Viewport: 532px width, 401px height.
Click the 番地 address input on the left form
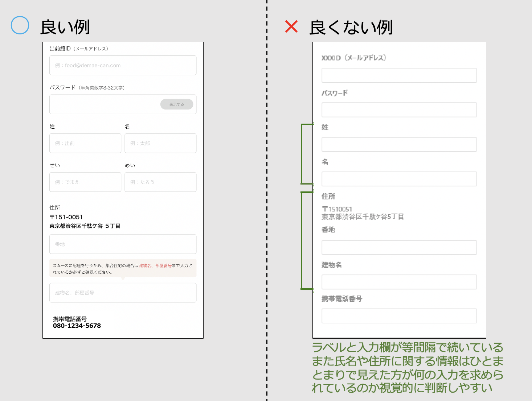click(x=123, y=244)
